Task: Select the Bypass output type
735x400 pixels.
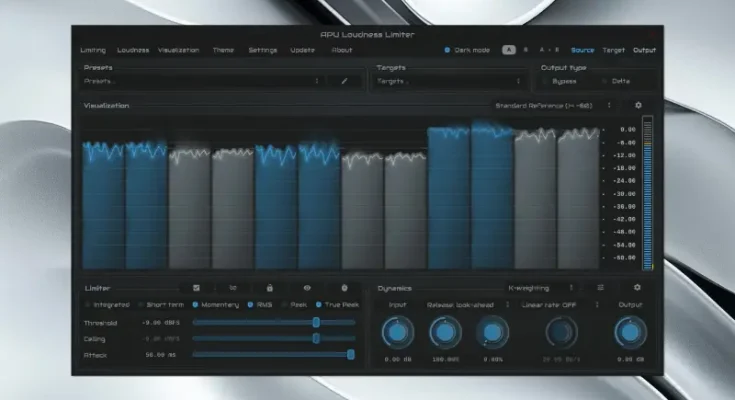Action: (x=550, y=81)
